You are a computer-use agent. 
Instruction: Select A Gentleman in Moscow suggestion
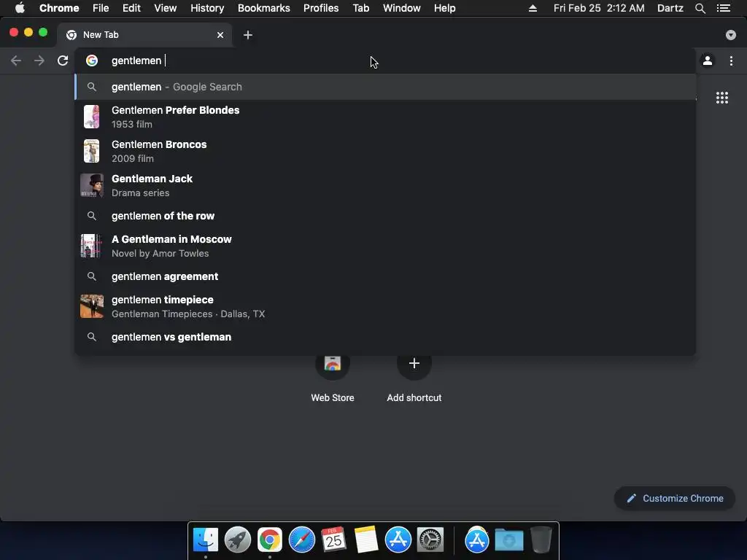[x=385, y=246]
